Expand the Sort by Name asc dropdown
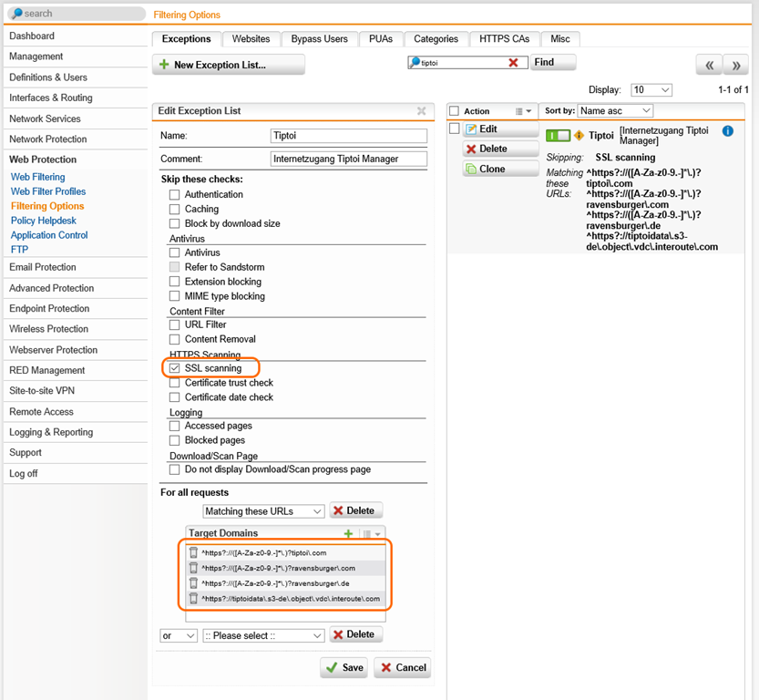The image size is (759, 700). (x=615, y=110)
